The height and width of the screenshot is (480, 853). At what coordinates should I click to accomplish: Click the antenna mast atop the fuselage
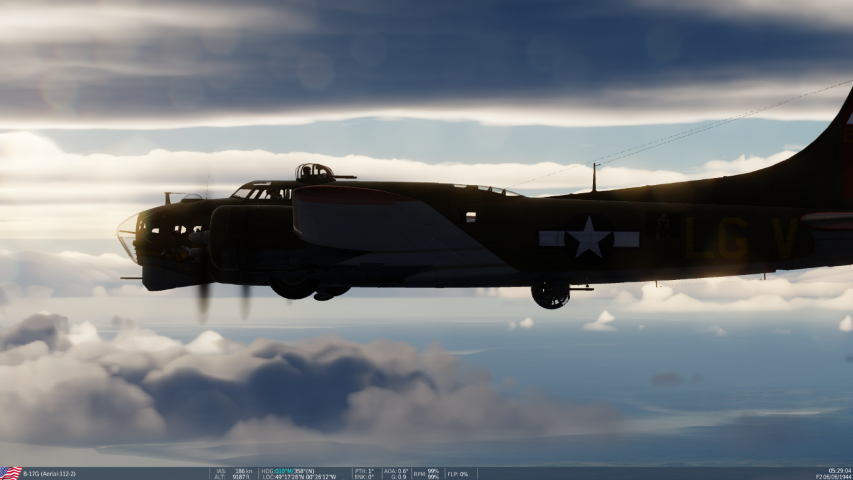pyautogui.click(x=594, y=178)
